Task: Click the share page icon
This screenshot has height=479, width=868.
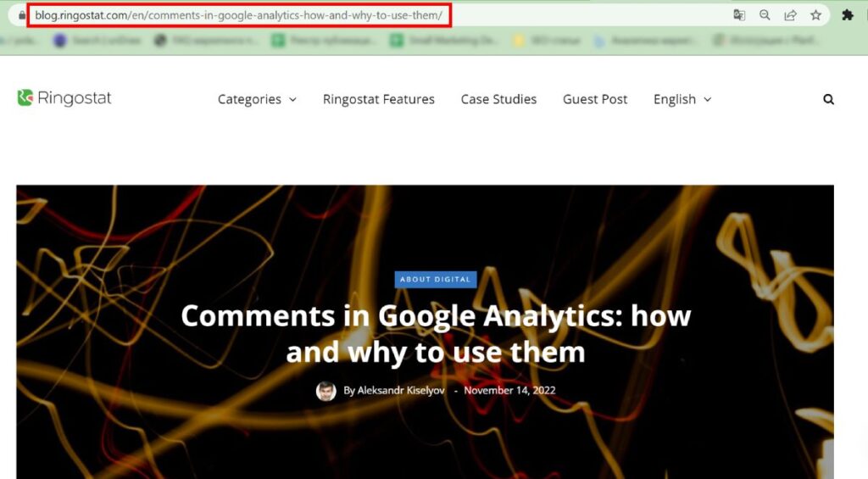Action: click(791, 15)
